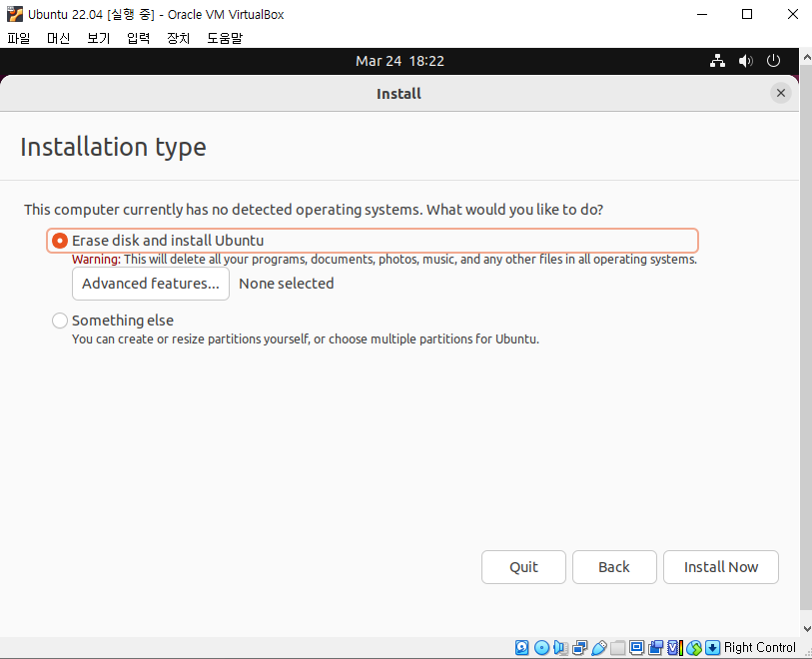Viewport: 812px width, 659px height.
Task: Click the optical disc status icon
Action: [x=541, y=647]
